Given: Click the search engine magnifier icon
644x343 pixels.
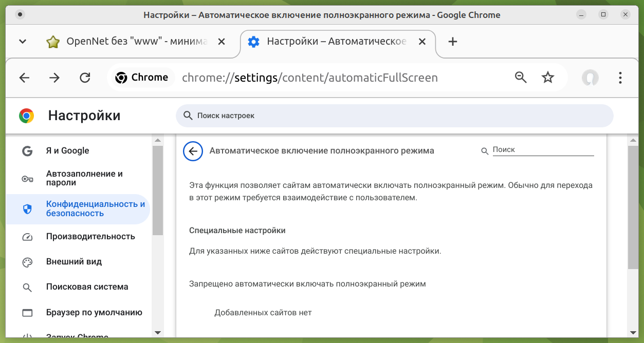Looking at the screenshot, I should pyautogui.click(x=27, y=288).
